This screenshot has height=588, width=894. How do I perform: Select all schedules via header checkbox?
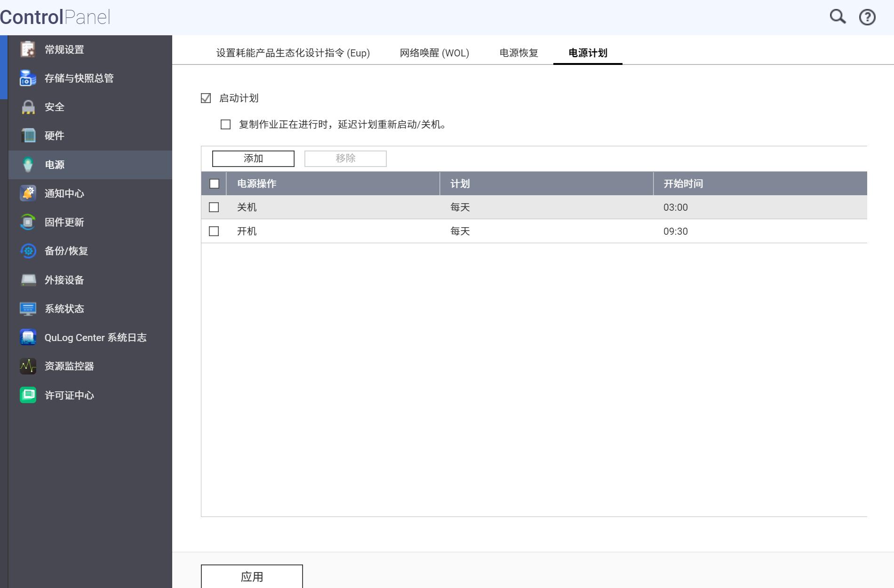pyautogui.click(x=215, y=184)
